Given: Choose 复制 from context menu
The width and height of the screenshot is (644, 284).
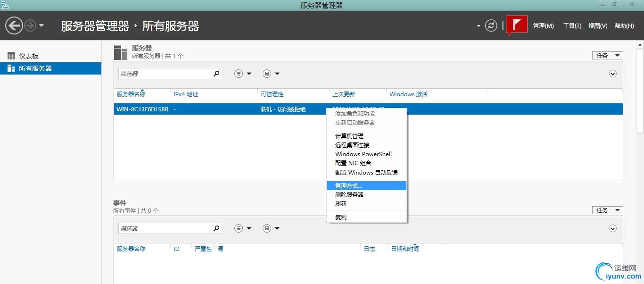Looking at the screenshot, I should click(367, 217).
